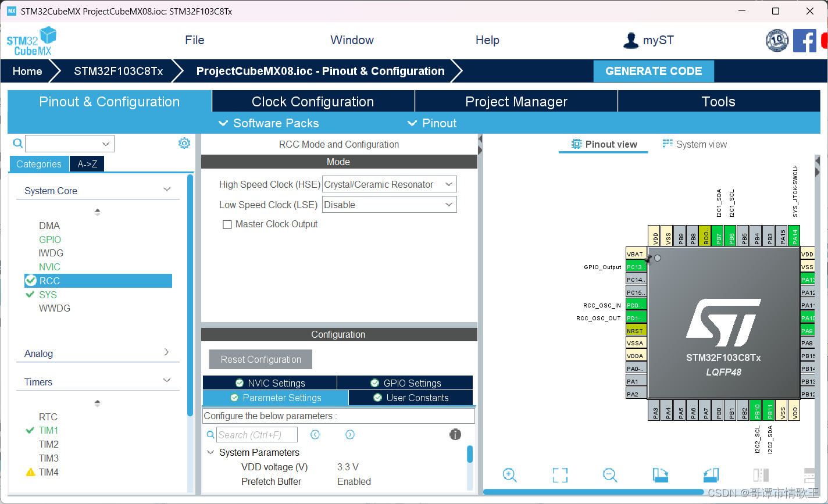
Task: Click the pinout view horizontal scrollbar
Action: coord(593,492)
